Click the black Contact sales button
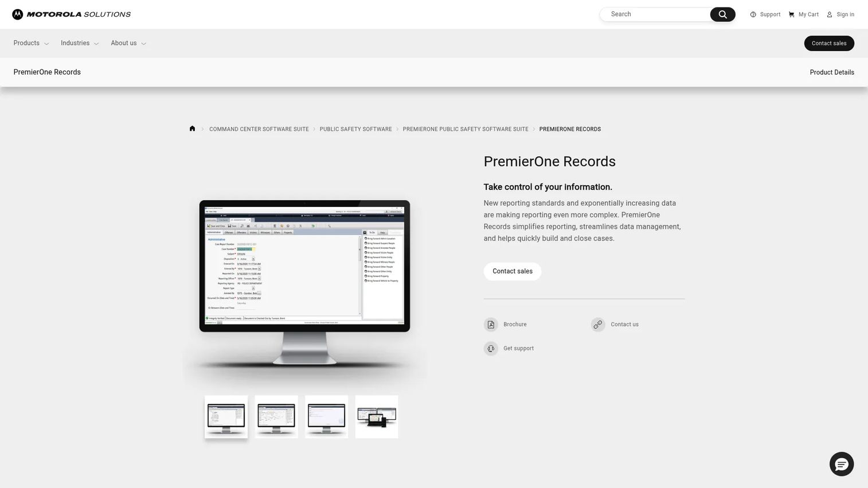This screenshot has width=868, height=488. (829, 44)
